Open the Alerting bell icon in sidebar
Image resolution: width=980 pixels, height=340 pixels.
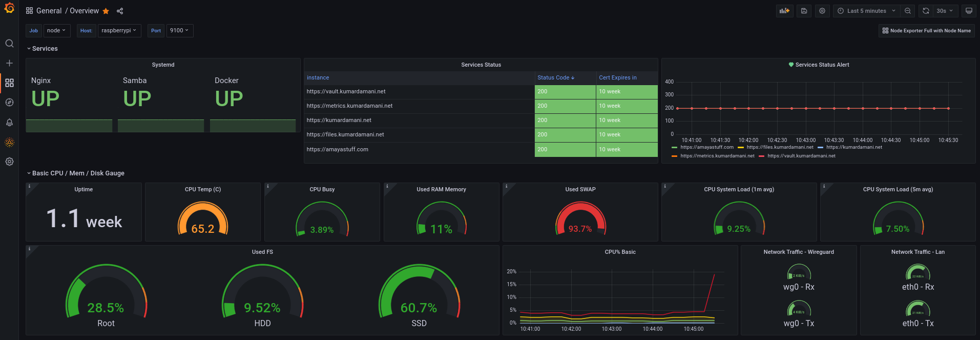coord(9,122)
